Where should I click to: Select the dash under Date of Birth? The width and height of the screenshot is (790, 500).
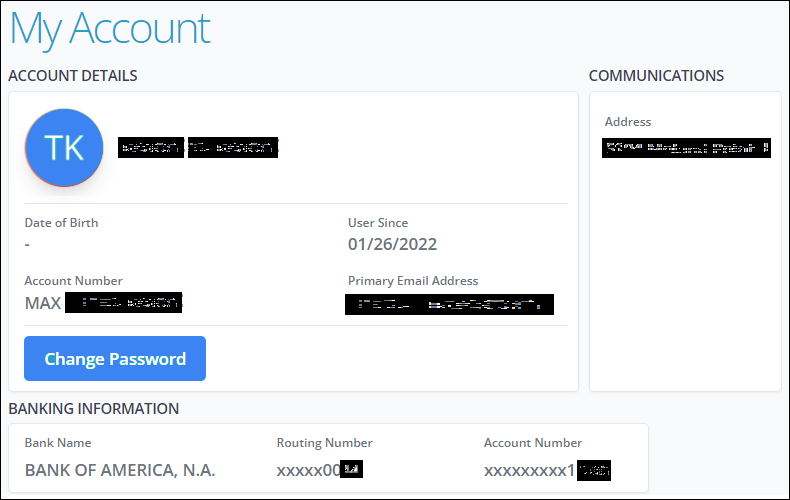point(28,244)
